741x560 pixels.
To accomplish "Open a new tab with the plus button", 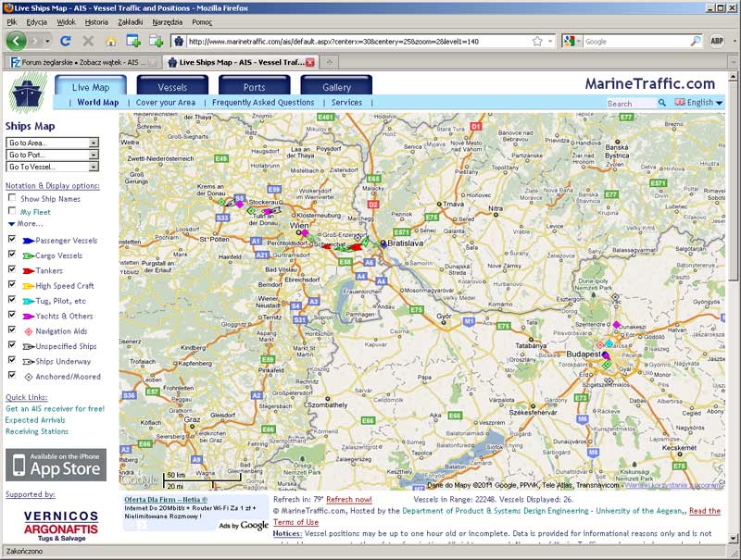I will [x=330, y=62].
